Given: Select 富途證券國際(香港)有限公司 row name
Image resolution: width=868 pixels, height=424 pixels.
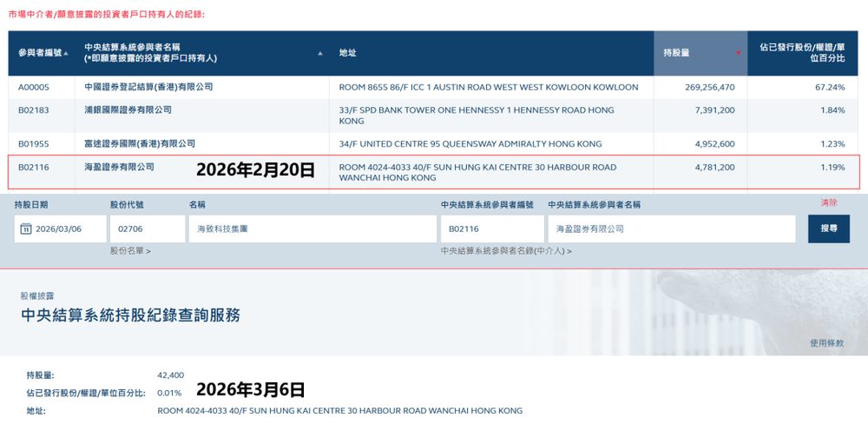Looking at the screenshot, I should pyautogui.click(x=140, y=143).
